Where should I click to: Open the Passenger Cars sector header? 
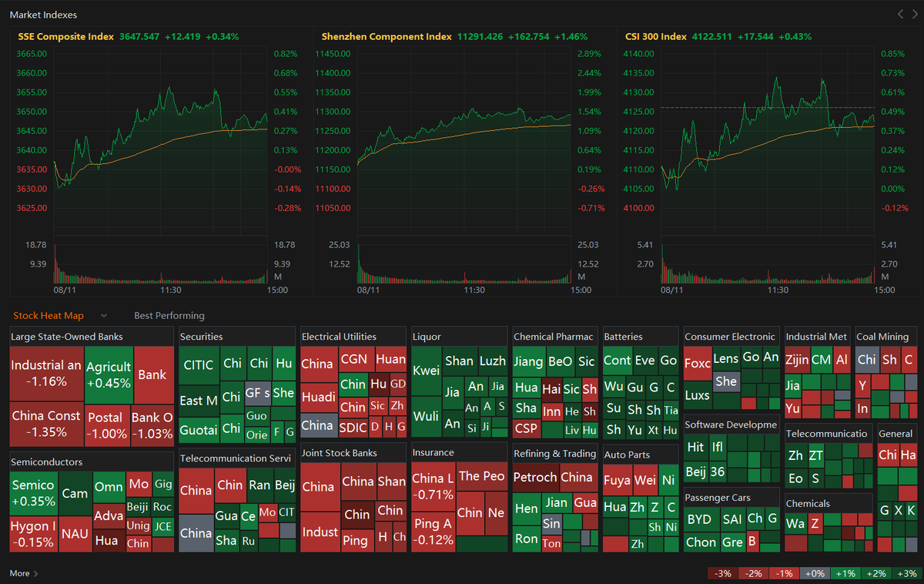(731, 498)
